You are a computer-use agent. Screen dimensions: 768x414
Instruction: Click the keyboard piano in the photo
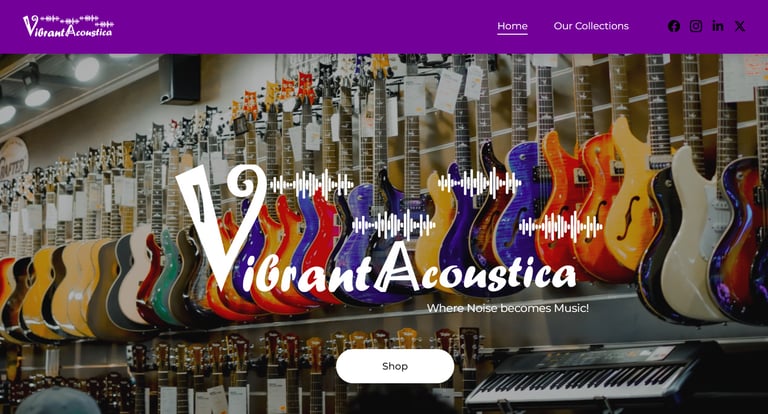(x=583, y=377)
